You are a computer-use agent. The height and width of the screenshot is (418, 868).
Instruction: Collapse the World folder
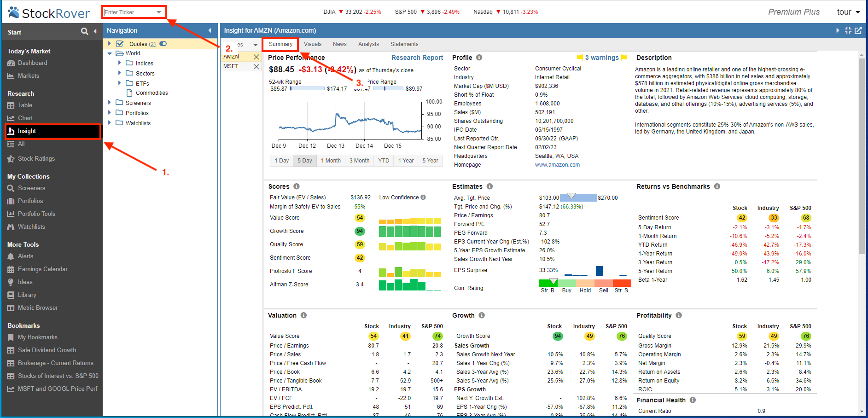tap(110, 53)
